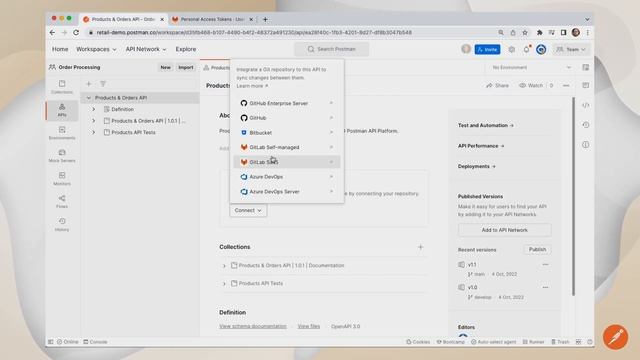The height and width of the screenshot is (360, 640).
Task: Choose Azure DevOps Server option
Action: coord(287,191)
